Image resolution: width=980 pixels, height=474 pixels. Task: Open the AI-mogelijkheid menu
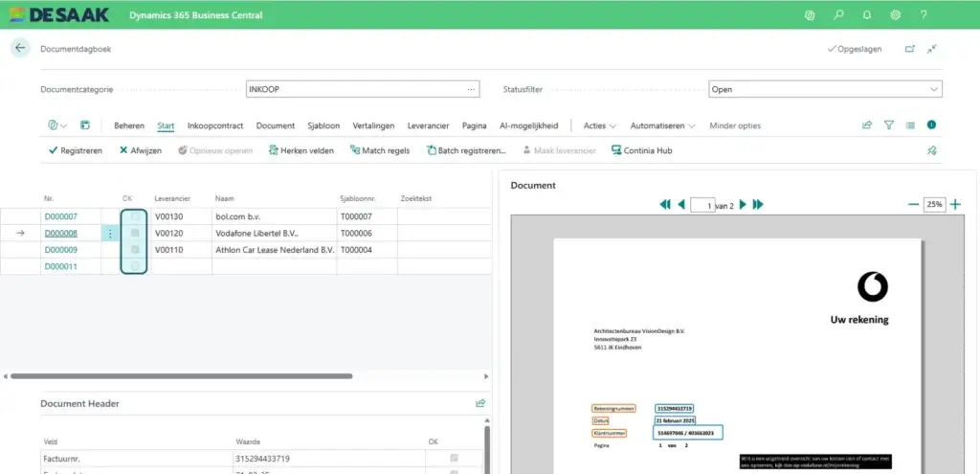click(528, 125)
